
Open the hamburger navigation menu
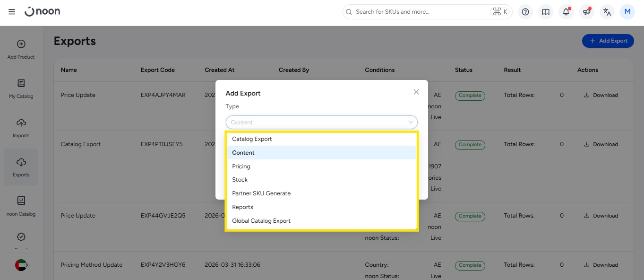pyautogui.click(x=12, y=12)
